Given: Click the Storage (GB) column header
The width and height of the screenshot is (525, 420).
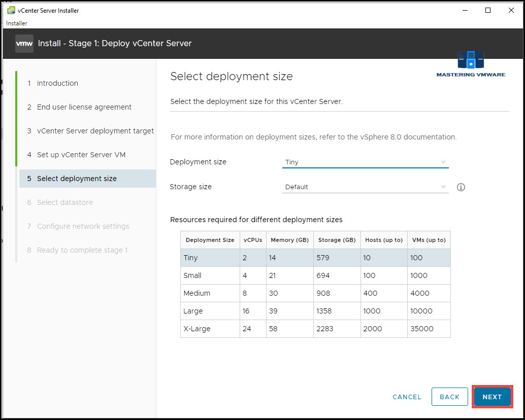Looking at the screenshot, I should [x=337, y=240].
